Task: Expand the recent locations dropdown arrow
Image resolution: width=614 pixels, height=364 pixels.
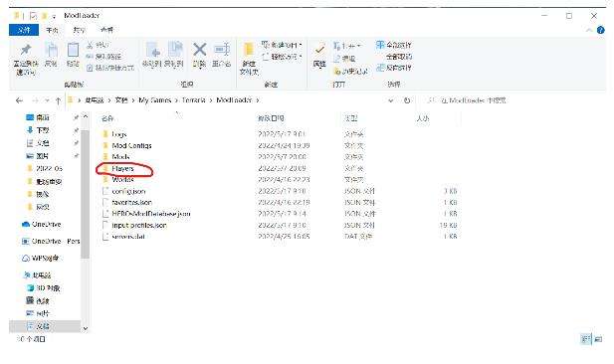Action: 47,100
